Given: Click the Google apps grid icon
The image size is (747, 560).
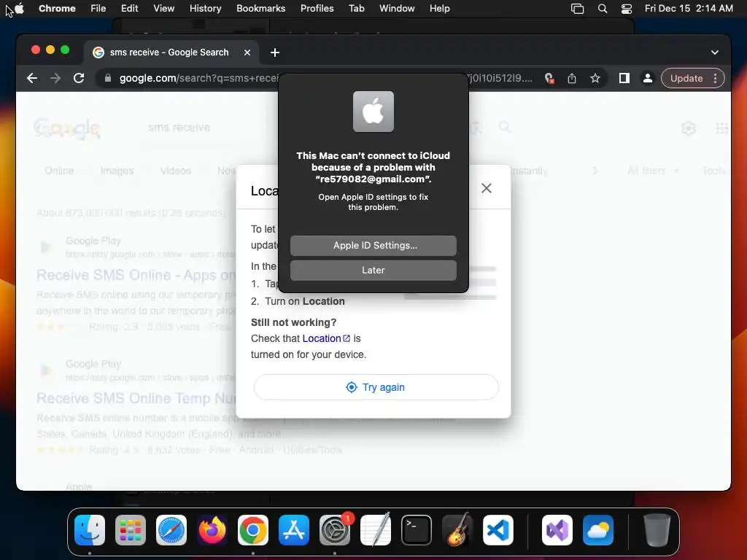Looking at the screenshot, I should [x=721, y=128].
